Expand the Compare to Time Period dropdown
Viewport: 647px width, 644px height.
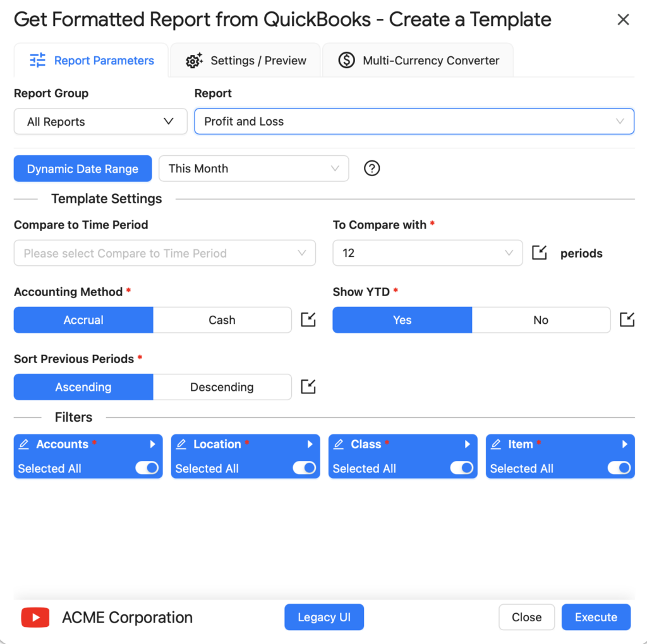pyautogui.click(x=164, y=253)
